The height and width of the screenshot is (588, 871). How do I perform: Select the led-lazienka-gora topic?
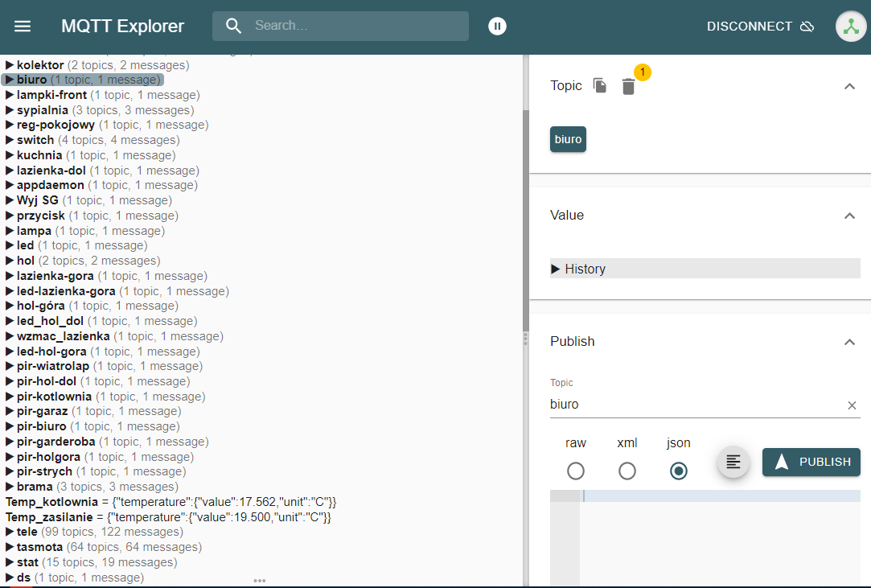[117, 291]
